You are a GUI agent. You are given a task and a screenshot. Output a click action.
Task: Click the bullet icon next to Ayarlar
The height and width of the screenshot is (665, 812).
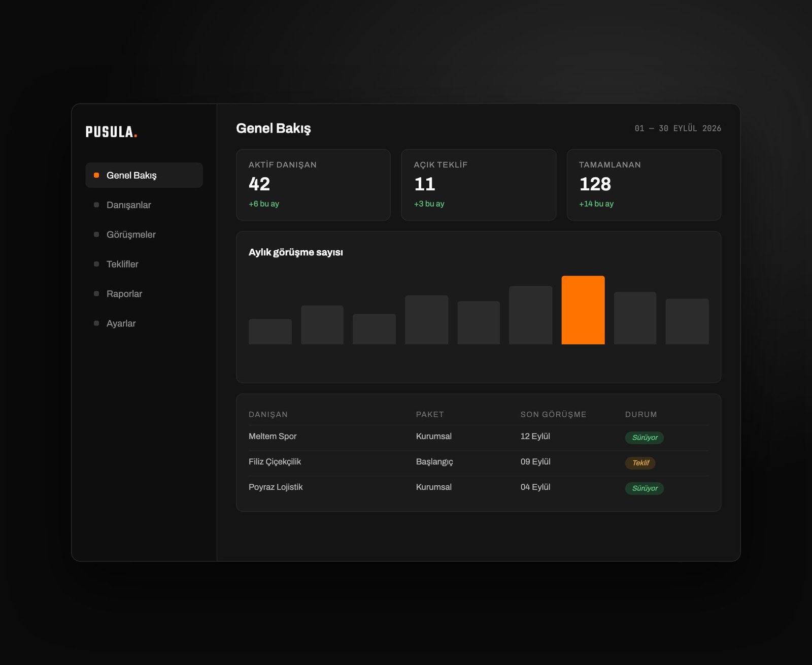pos(96,323)
